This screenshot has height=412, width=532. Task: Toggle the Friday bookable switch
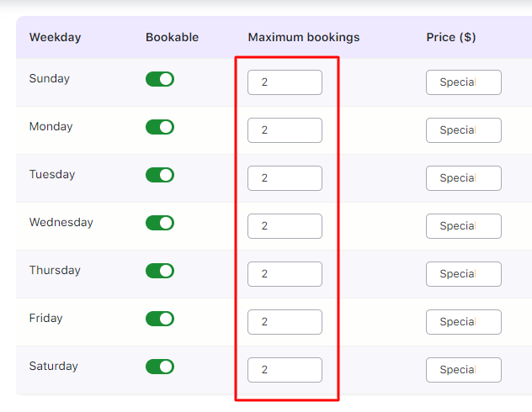pyautogui.click(x=160, y=319)
